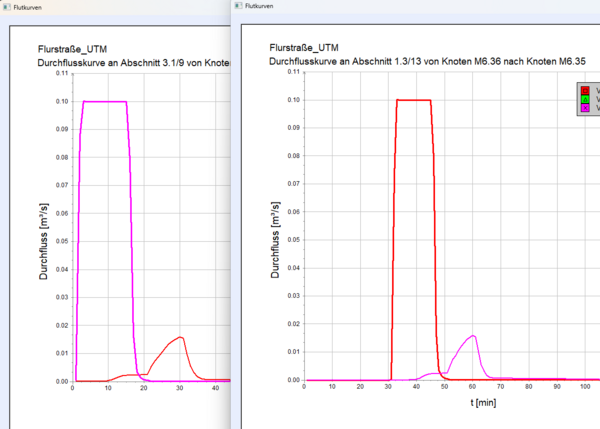Image resolution: width=600 pixels, height=429 pixels.
Task: Click the small magenta peak in right chart
Action: coord(472,336)
